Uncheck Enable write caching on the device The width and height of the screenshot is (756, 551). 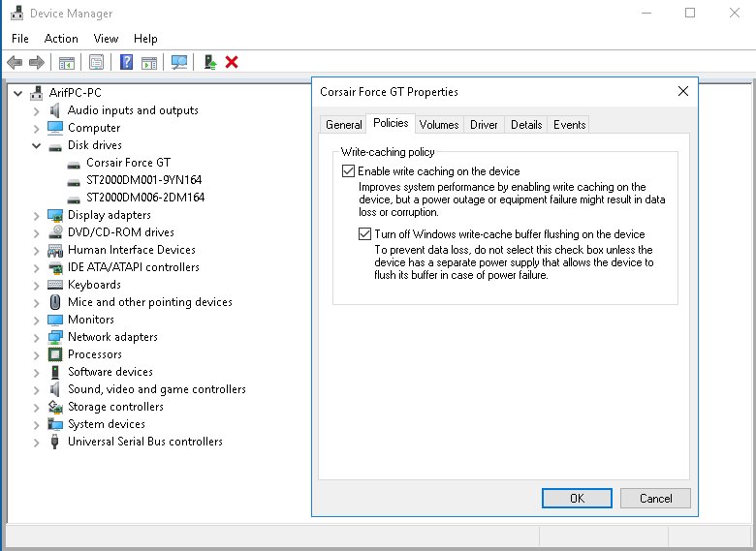point(348,171)
